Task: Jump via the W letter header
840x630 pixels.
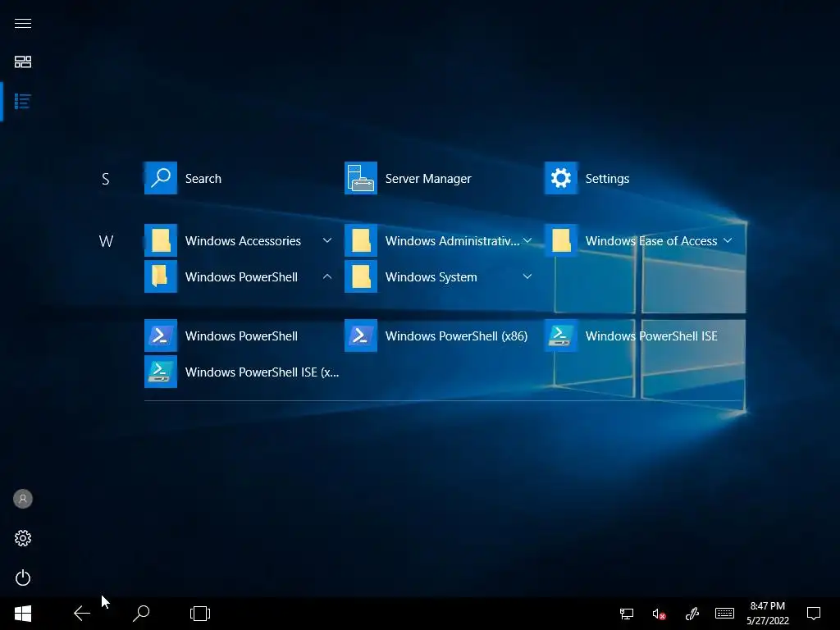Action: point(106,241)
